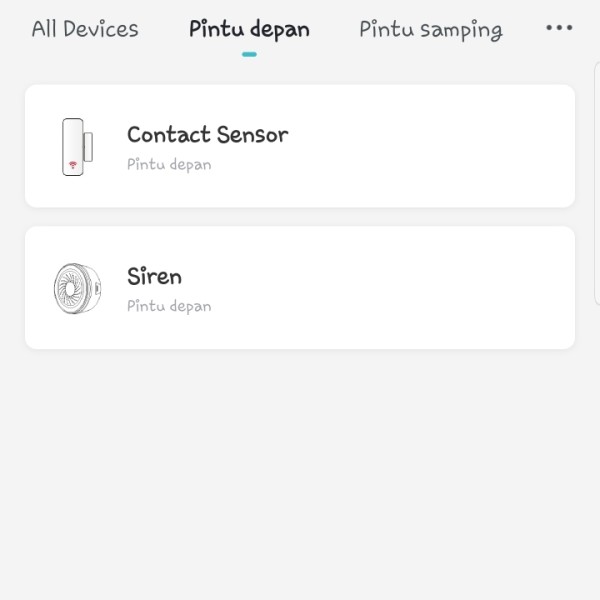Click the center of the siren speaker grille
The image size is (600, 600).
tap(70, 289)
